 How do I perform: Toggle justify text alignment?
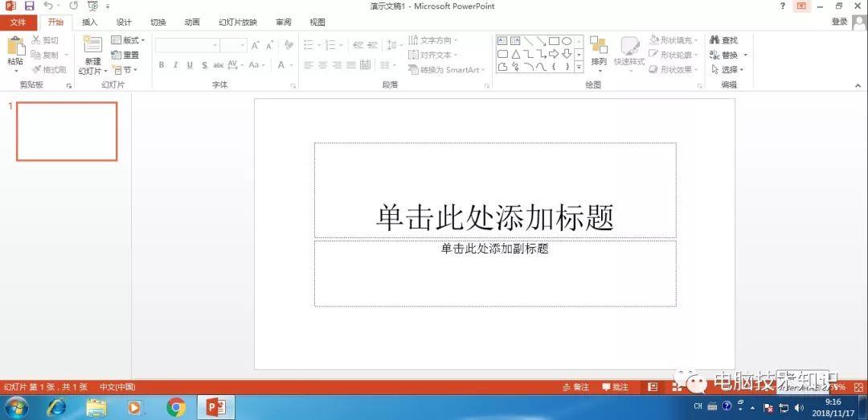[351, 65]
